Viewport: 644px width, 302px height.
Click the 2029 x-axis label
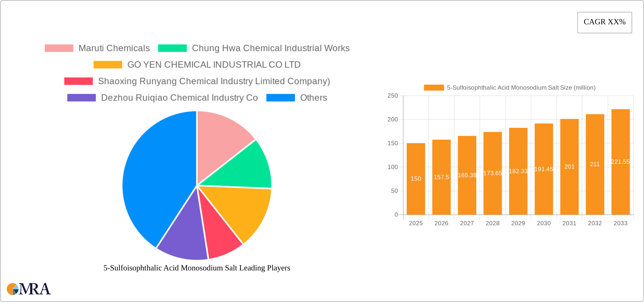[518, 223]
